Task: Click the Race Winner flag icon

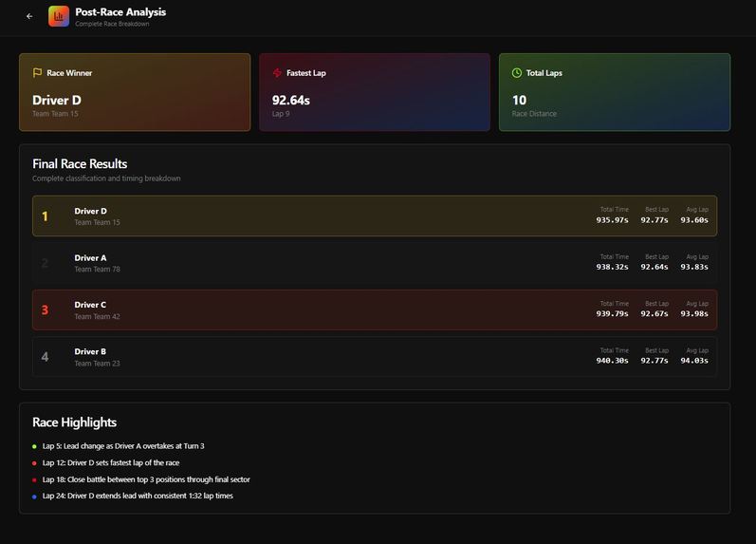Action: point(37,73)
